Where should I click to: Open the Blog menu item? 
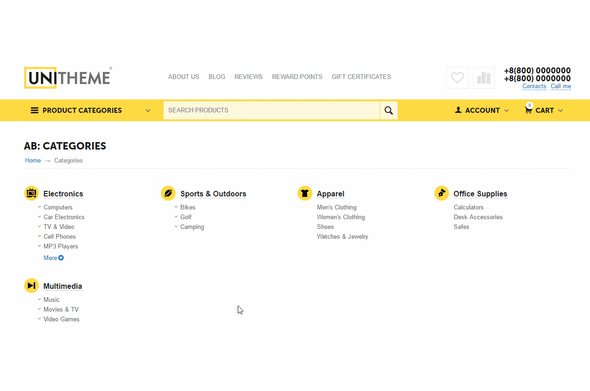[217, 77]
